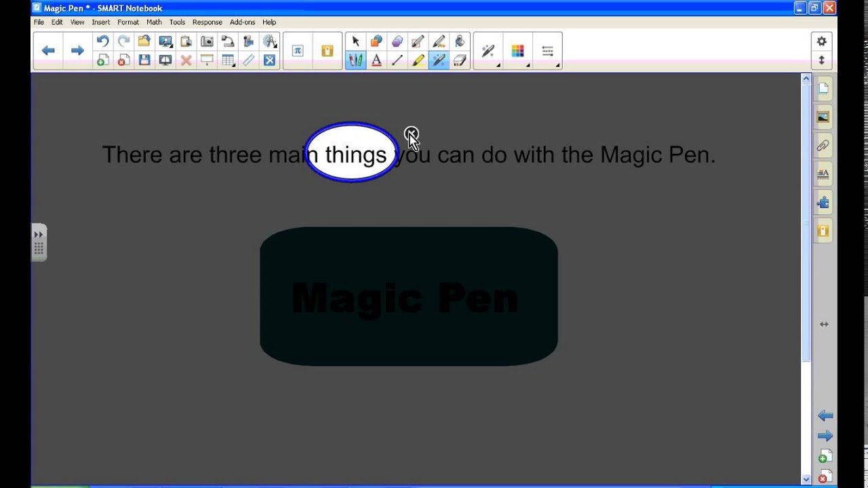Open the Gallery sidebar tab
The height and width of the screenshot is (488, 868).
(x=823, y=117)
